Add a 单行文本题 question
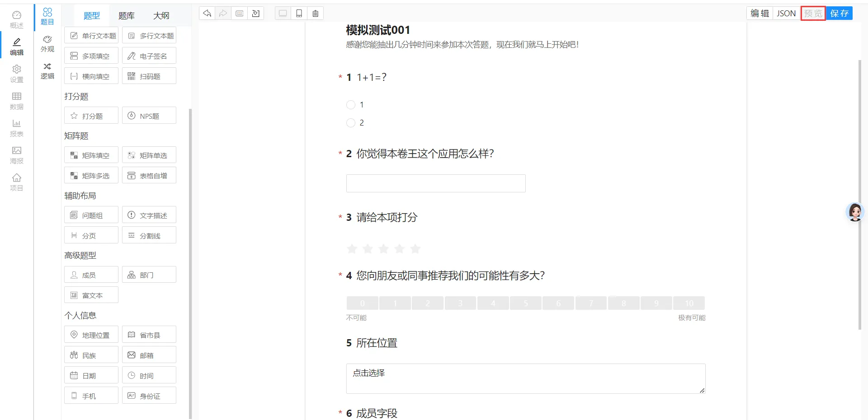The height and width of the screenshot is (420, 868). pyautogui.click(x=91, y=36)
